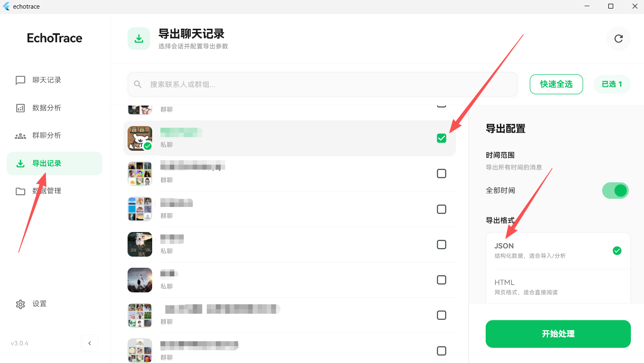
Task: Check the 群聊 row second from the bottom
Action: [x=441, y=315]
